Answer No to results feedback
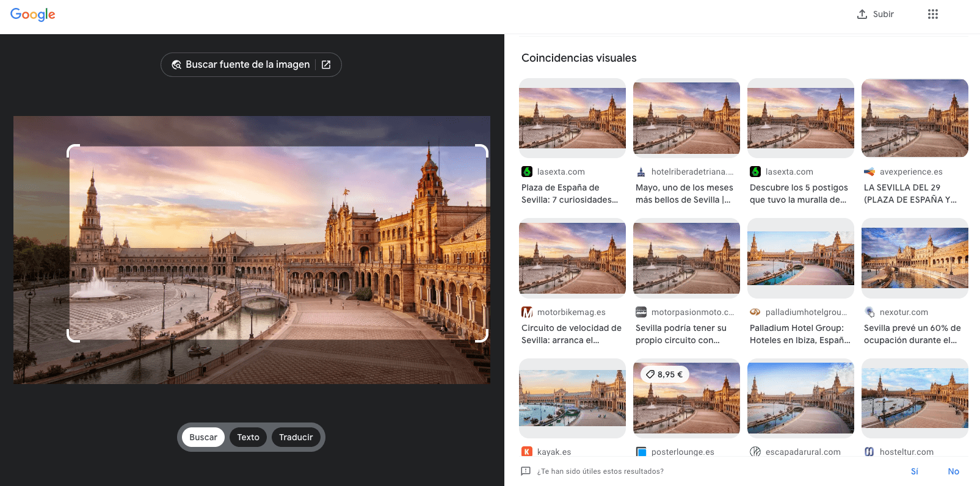The width and height of the screenshot is (980, 486). 954,471
